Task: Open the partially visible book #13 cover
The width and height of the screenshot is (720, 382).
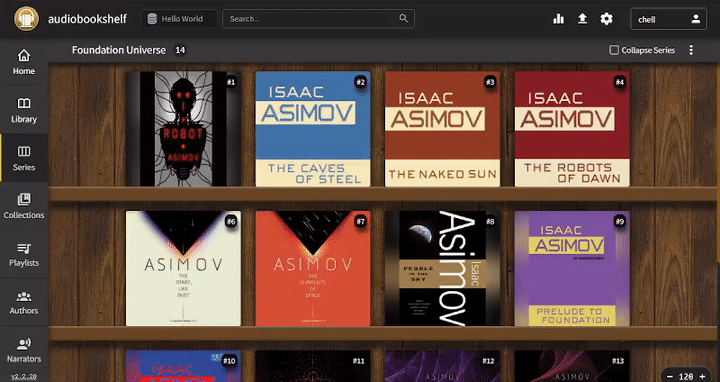Action: pyautogui.click(x=572, y=366)
